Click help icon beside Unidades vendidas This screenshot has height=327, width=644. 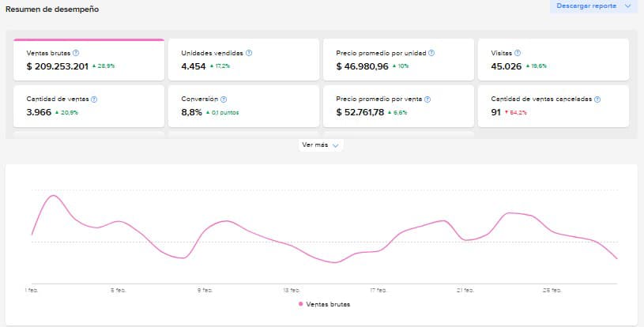click(249, 53)
